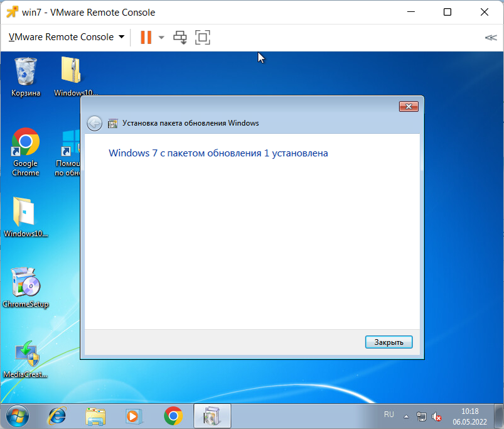Maximize the VMware Remote Console window

coord(448,12)
